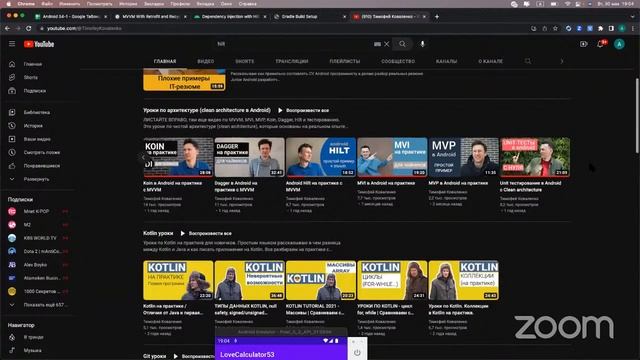This screenshot has height=360, width=640.
Task: Open the on-screen keyboard icon in search
Action: coord(377,44)
